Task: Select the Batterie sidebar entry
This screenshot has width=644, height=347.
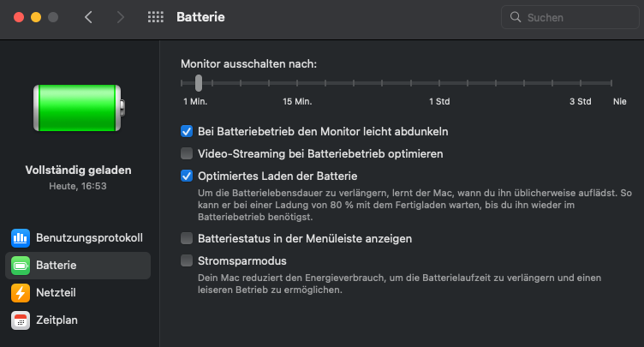Action: pos(56,266)
